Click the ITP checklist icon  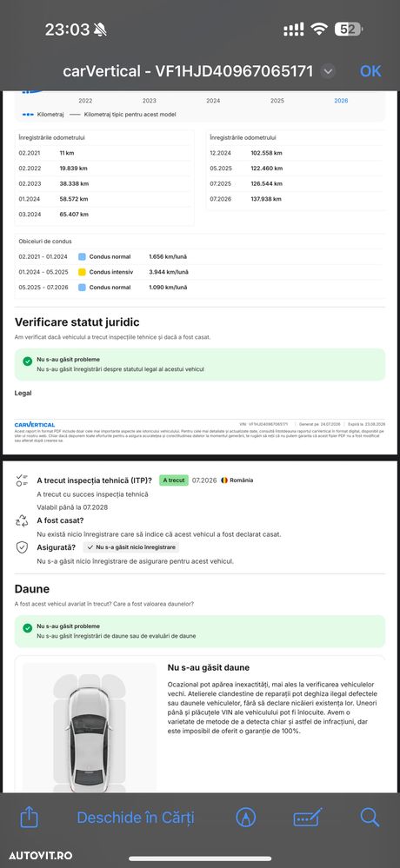(22, 480)
